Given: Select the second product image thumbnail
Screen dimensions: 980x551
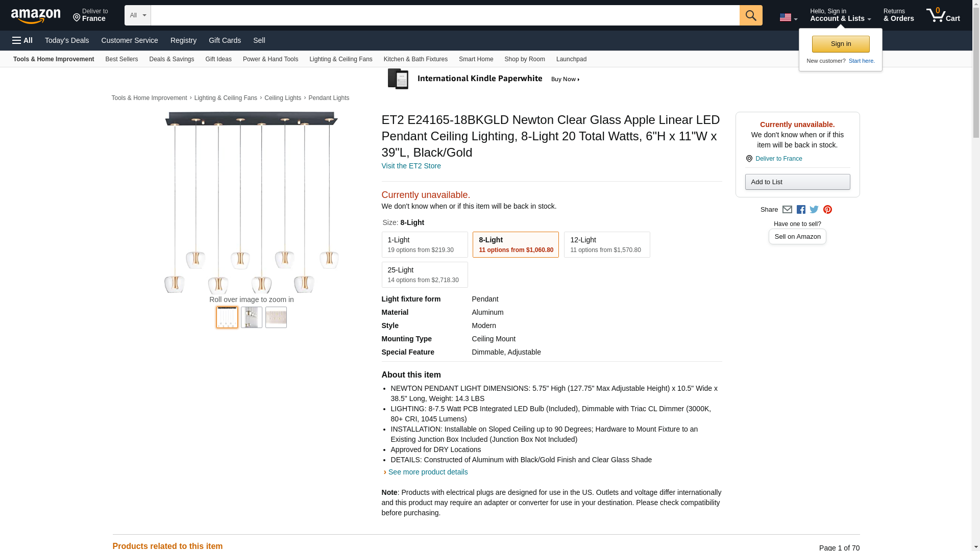Looking at the screenshot, I should click(251, 317).
